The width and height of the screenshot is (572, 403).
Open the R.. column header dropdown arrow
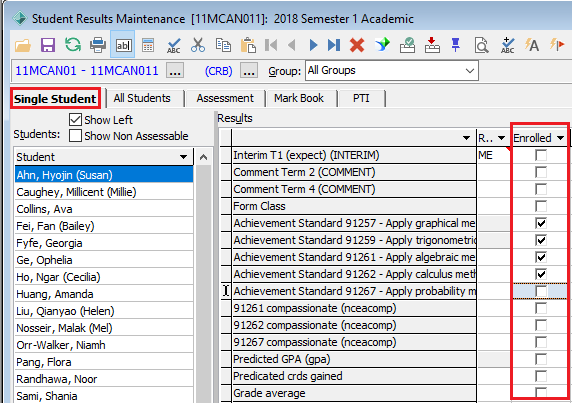click(x=502, y=138)
